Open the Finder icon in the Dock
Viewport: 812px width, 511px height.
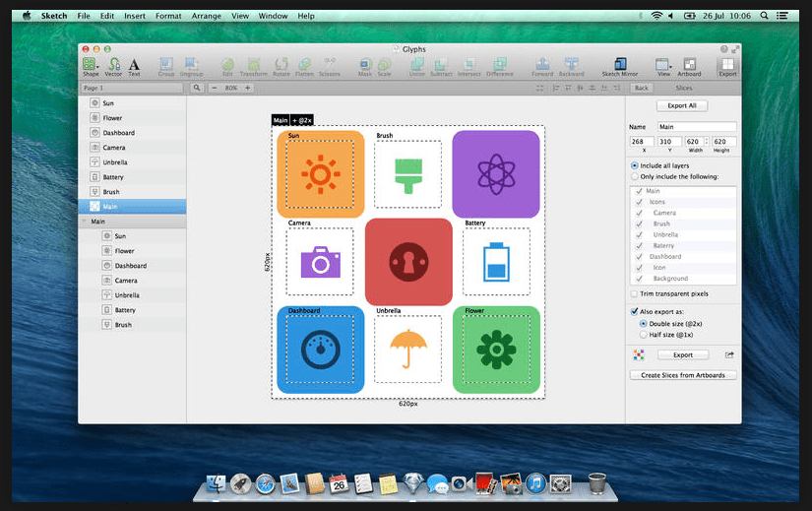[x=216, y=483]
